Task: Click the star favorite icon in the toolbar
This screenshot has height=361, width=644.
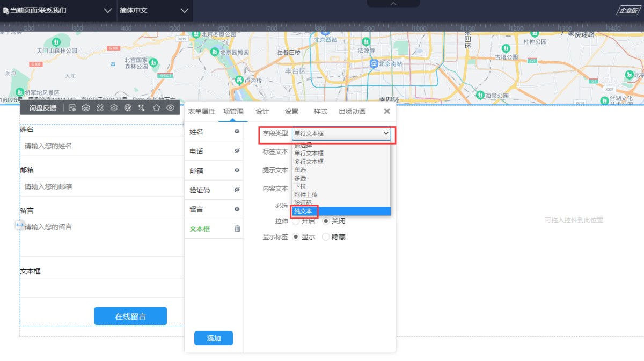Action: pyautogui.click(x=156, y=108)
